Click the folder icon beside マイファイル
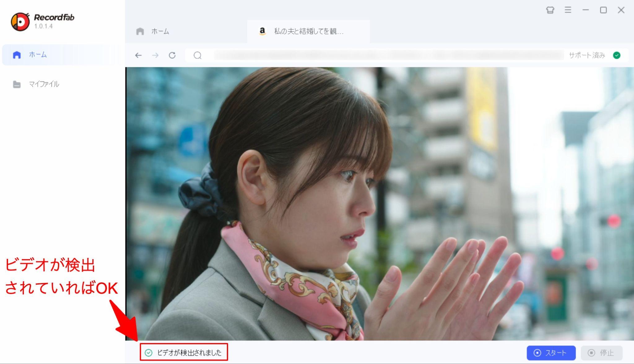 (x=17, y=84)
